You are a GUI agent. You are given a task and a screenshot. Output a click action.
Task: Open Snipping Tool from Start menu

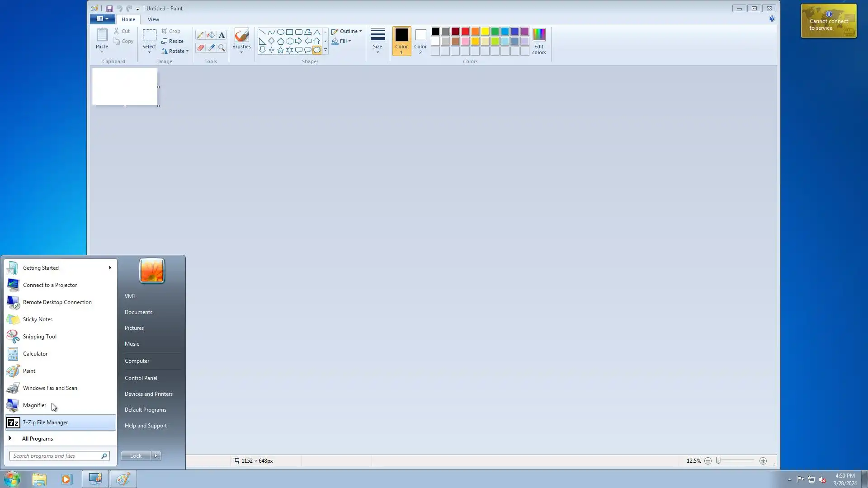40,337
